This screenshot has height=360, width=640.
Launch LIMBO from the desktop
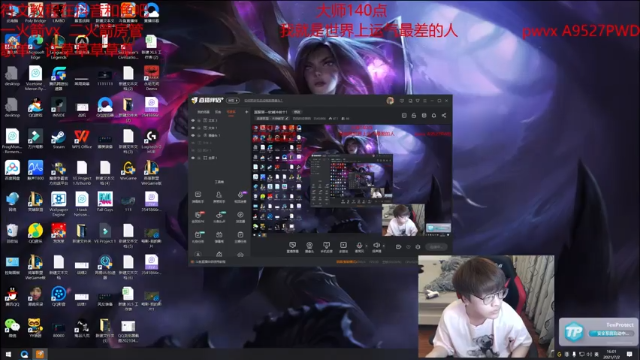coord(58,12)
